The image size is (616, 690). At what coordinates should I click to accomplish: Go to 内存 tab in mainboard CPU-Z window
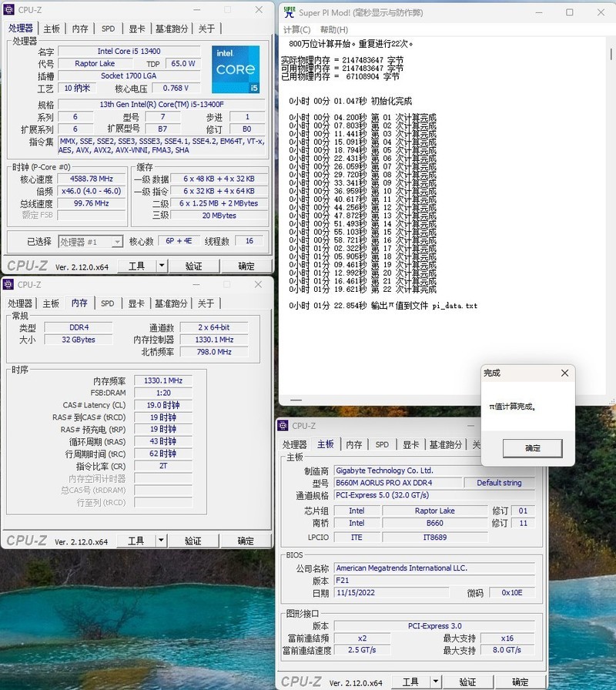[x=353, y=444]
